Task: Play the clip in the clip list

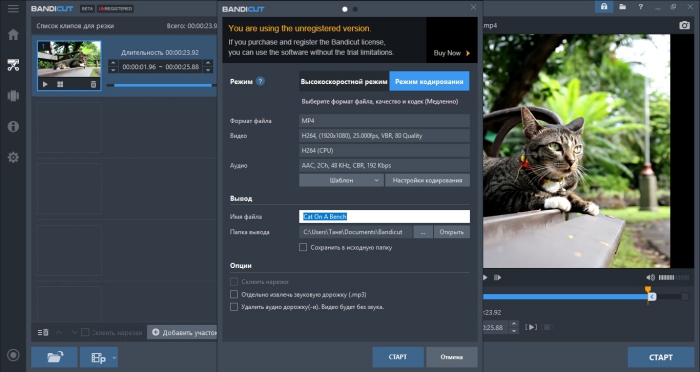Action: [x=45, y=84]
